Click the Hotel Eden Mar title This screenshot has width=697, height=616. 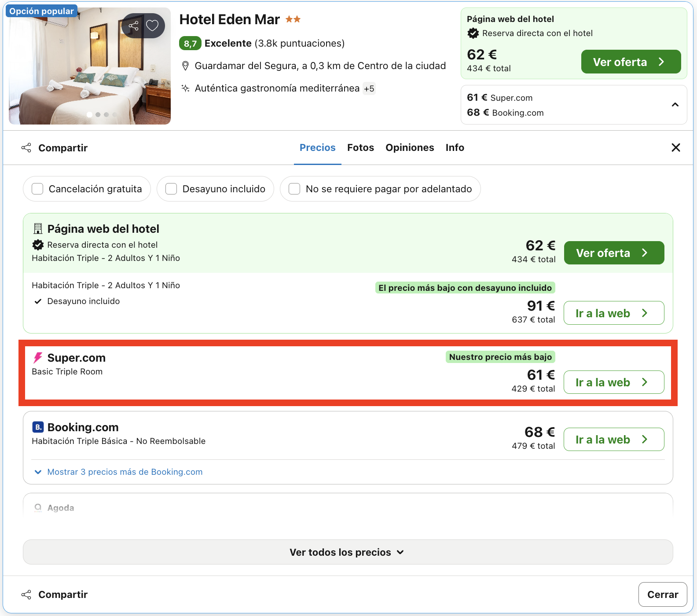pyautogui.click(x=229, y=19)
